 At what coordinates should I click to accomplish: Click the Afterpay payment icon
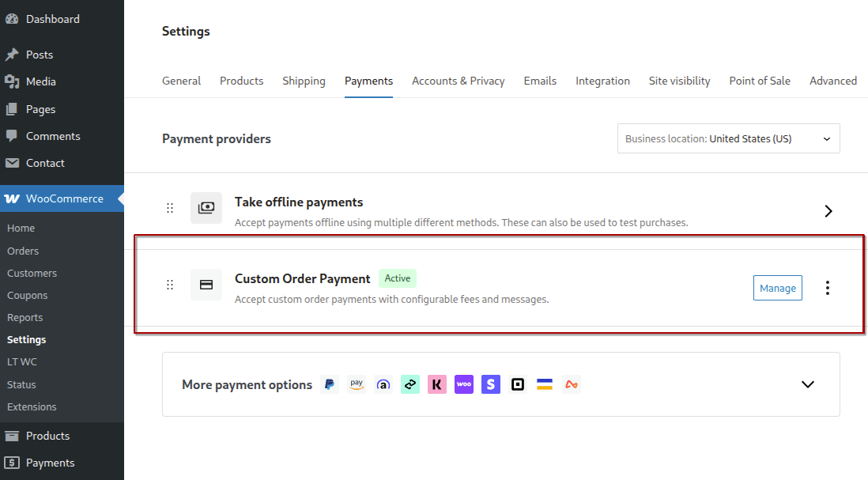[410, 384]
